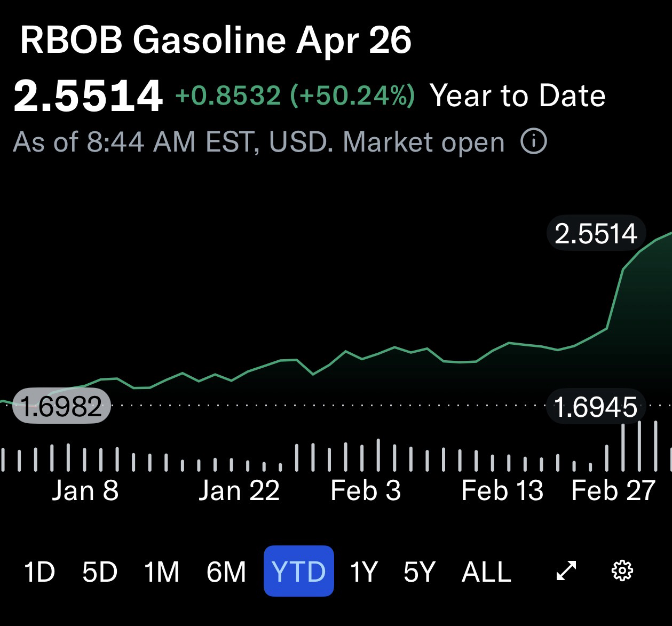
Task: Expand chart to fullscreen with arrow icon
Action: tap(566, 571)
